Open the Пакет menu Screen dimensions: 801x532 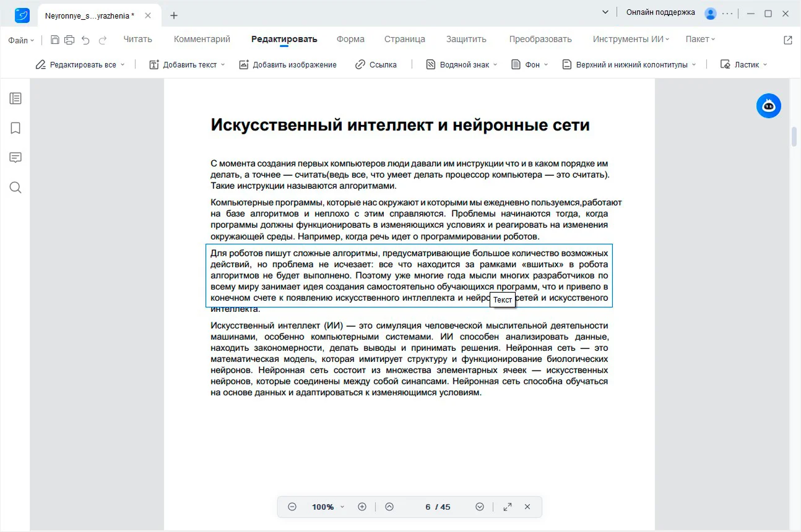coord(700,39)
